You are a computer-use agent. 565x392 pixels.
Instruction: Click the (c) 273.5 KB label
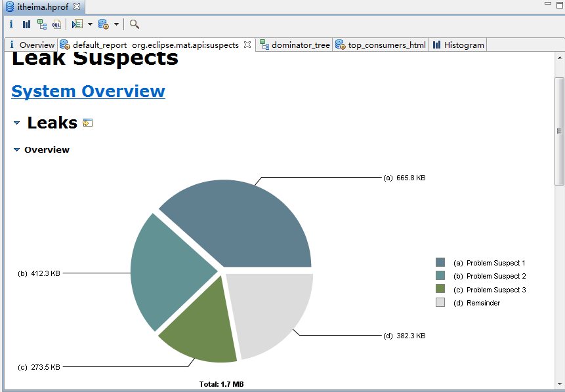pyautogui.click(x=39, y=368)
